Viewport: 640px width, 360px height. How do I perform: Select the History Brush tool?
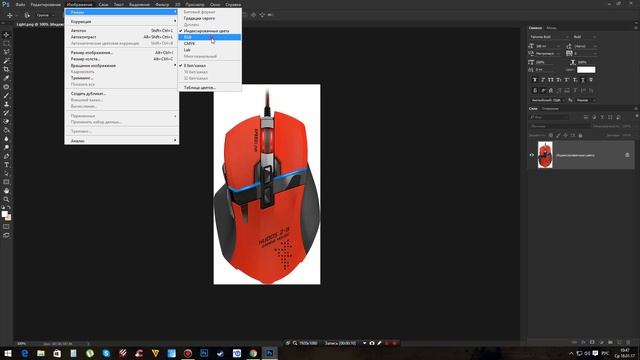6,112
